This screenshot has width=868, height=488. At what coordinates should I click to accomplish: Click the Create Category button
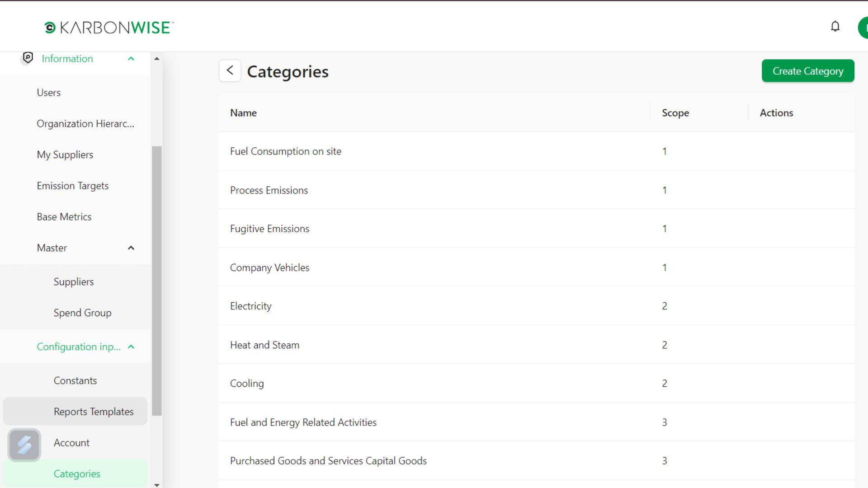tap(807, 70)
